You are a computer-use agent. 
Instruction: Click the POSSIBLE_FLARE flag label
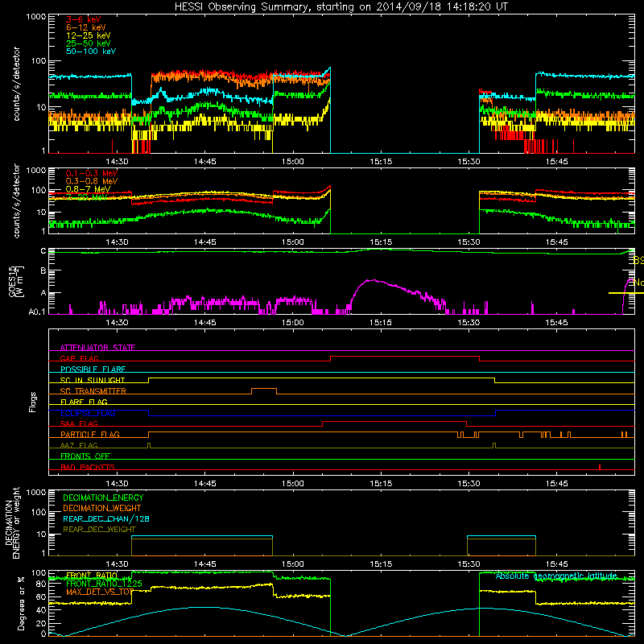coord(93,369)
